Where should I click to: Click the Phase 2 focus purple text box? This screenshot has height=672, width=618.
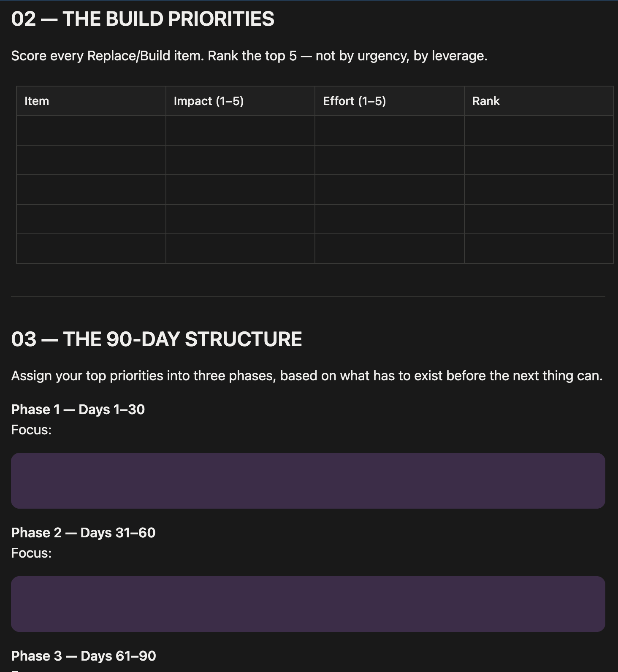coord(308,604)
